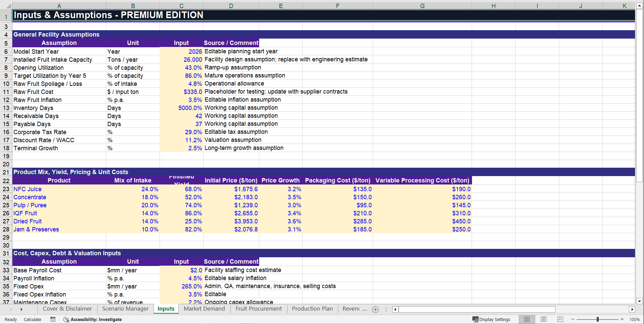This screenshot has height=324, width=644.
Task: Select Inventory Days value 5000.0%
Action: [x=181, y=108]
